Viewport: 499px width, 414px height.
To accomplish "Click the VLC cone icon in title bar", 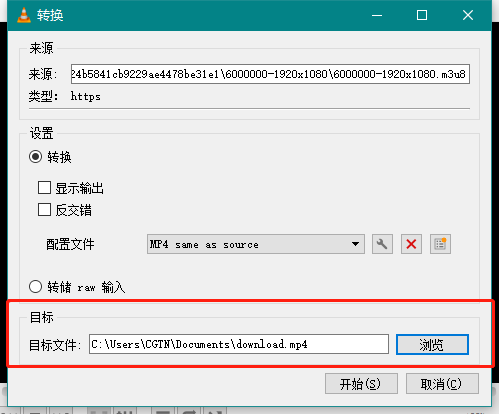I will [24, 15].
